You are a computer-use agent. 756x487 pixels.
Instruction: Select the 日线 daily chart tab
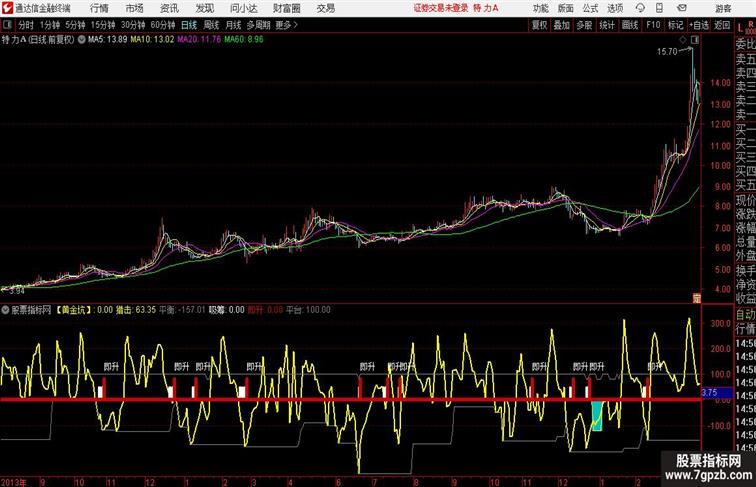click(189, 25)
